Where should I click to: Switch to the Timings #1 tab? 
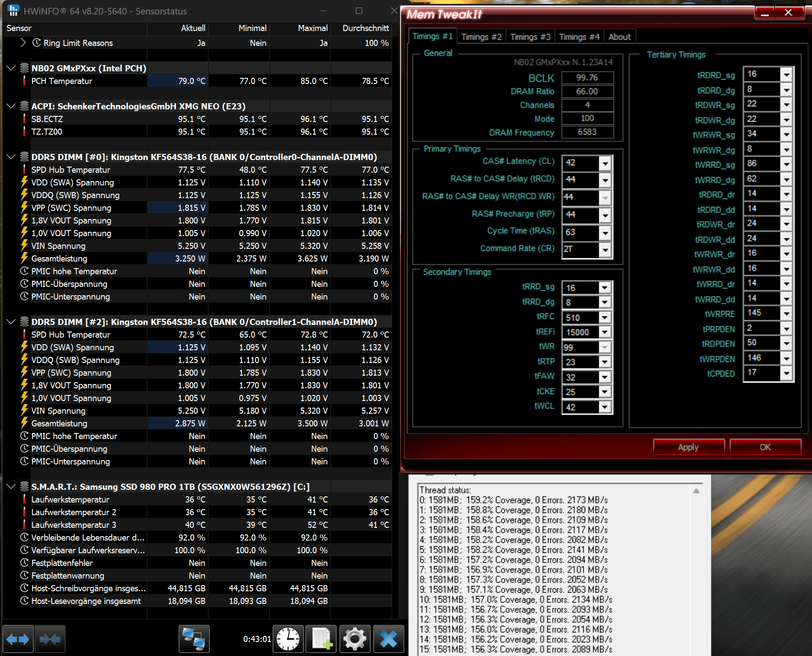(432, 36)
